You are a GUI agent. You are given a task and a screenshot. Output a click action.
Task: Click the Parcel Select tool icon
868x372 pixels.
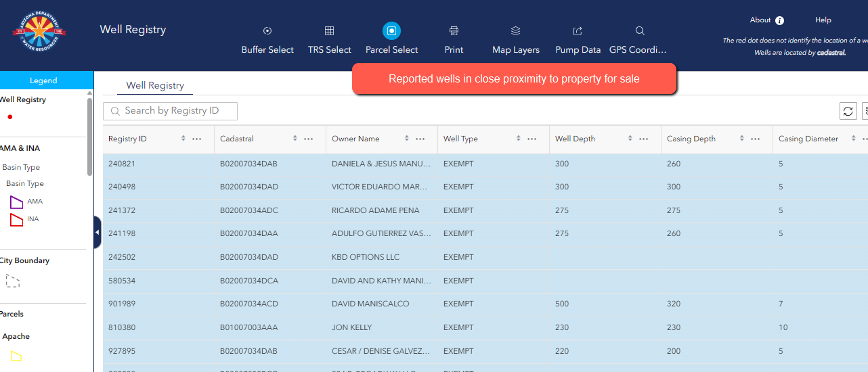click(391, 30)
